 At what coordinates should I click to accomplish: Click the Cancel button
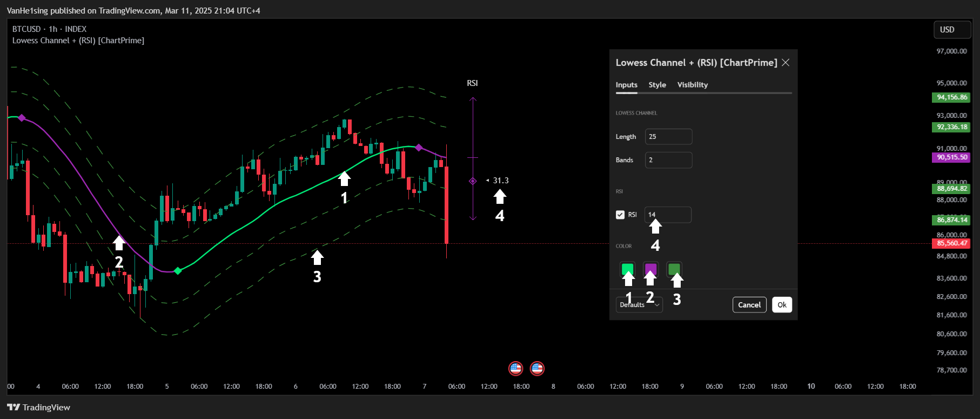(749, 305)
